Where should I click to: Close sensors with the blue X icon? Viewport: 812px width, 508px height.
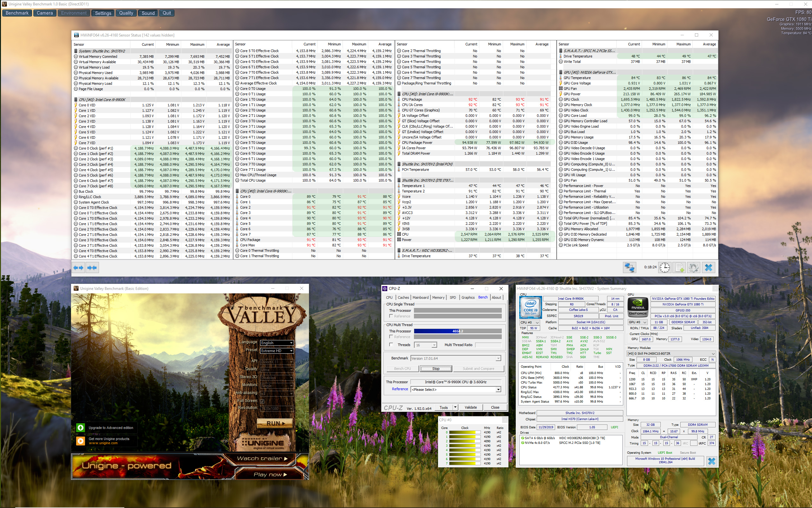(708, 267)
